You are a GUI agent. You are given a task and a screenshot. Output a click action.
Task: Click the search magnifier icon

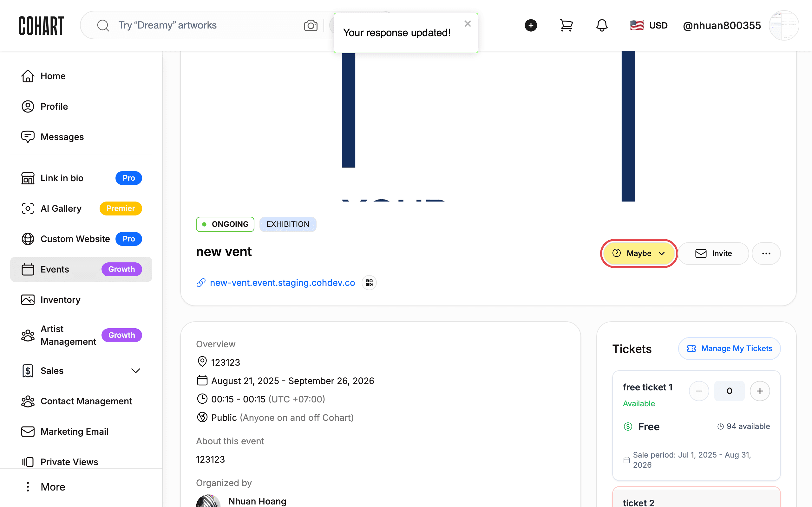[x=103, y=25]
